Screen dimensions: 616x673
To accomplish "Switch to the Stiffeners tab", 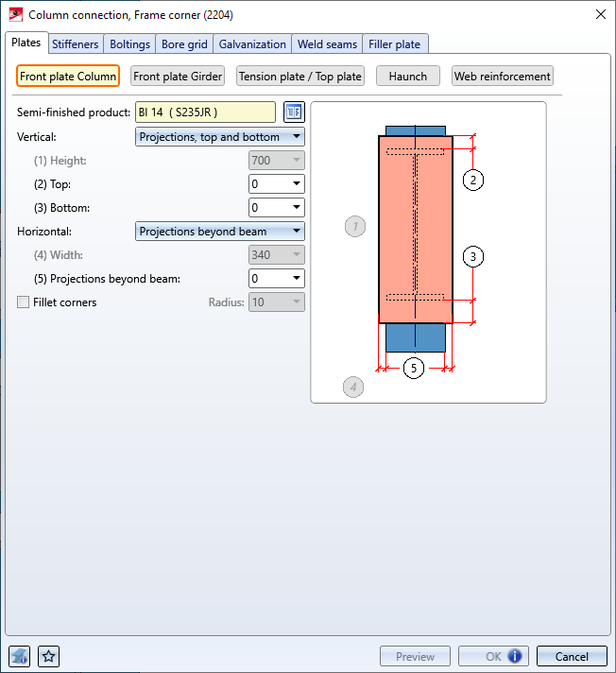I will point(75,44).
